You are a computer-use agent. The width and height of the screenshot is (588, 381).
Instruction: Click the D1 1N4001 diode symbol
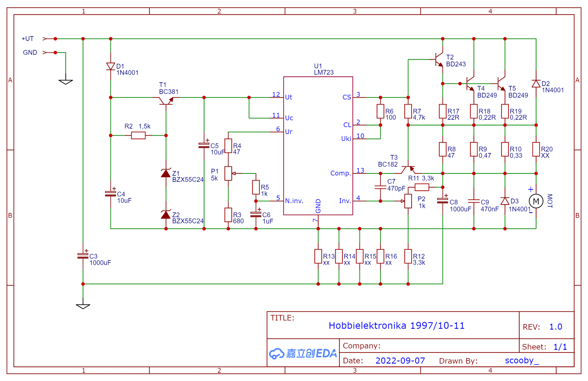111,66
